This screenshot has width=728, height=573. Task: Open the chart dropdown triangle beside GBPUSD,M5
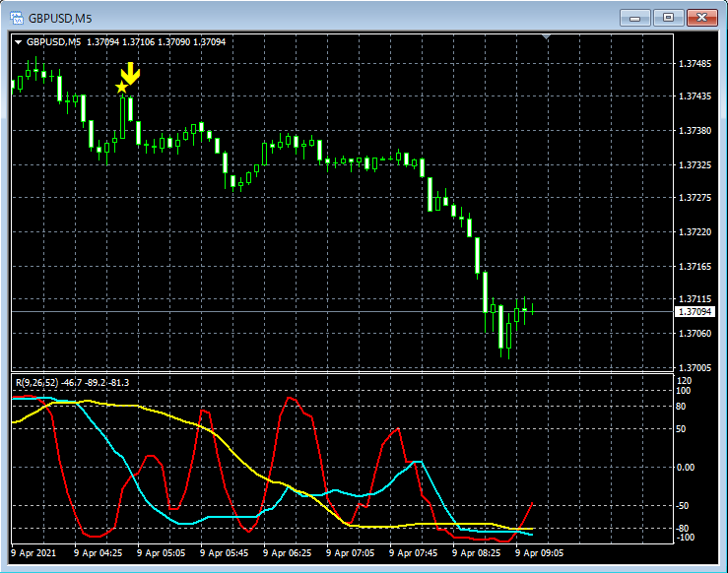18,42
